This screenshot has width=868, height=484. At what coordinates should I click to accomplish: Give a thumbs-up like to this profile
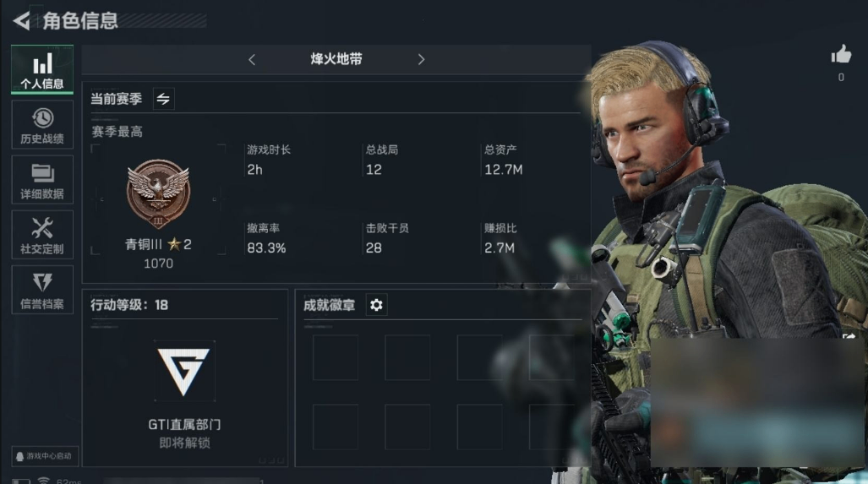841,55
